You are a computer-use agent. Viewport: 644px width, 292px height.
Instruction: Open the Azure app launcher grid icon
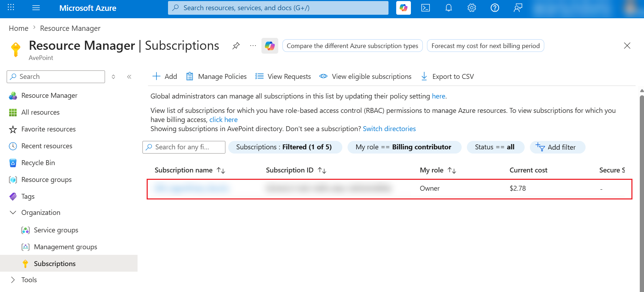[x=11, y=7]
